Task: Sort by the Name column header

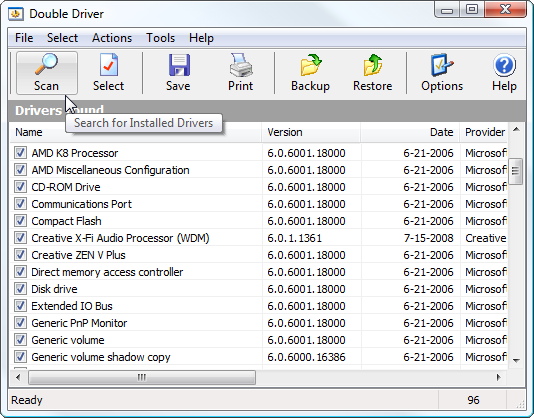Action: coord(136,132)
